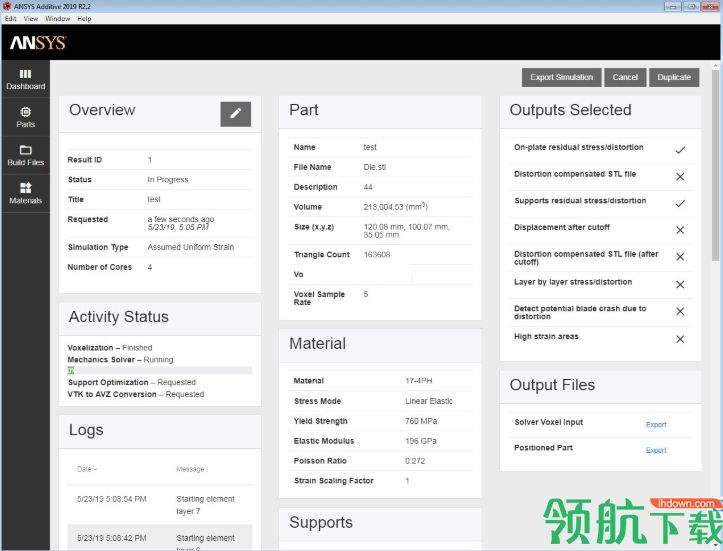Open the Dashboard sidebar icon
This screenshot has width=723, height=551.
tap(25, 79)
